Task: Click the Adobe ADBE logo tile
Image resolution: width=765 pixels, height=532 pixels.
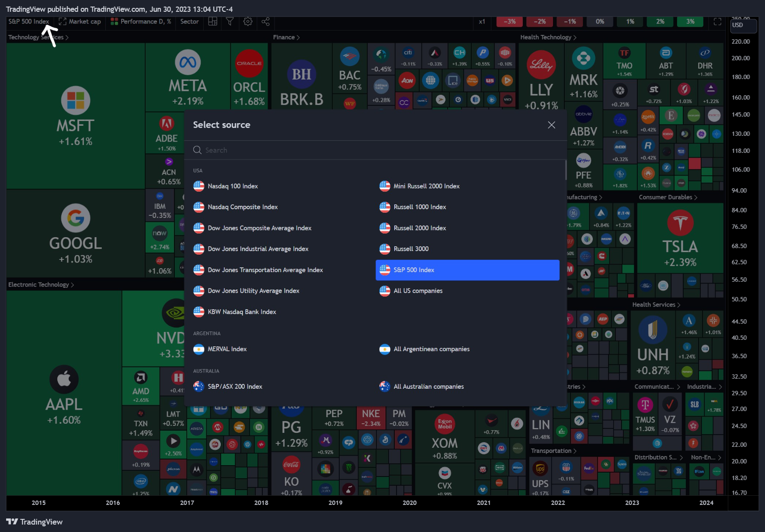Action: tap(167, 124)
